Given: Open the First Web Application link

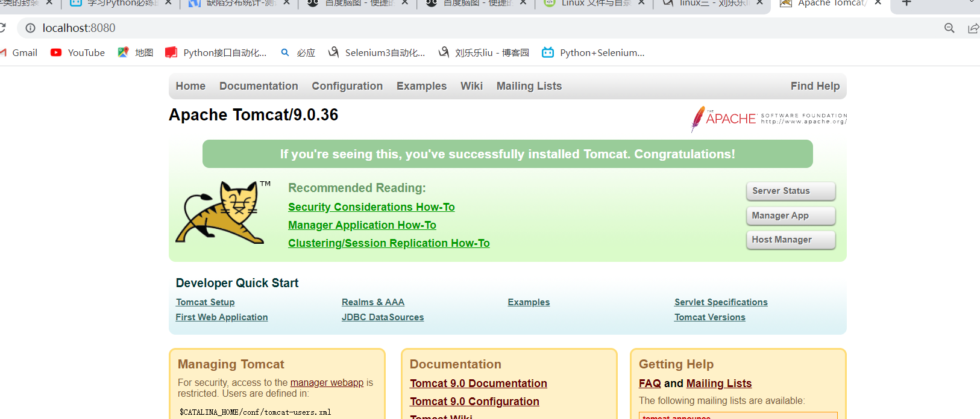Looking at the screenshot, I should pos(222,317).
